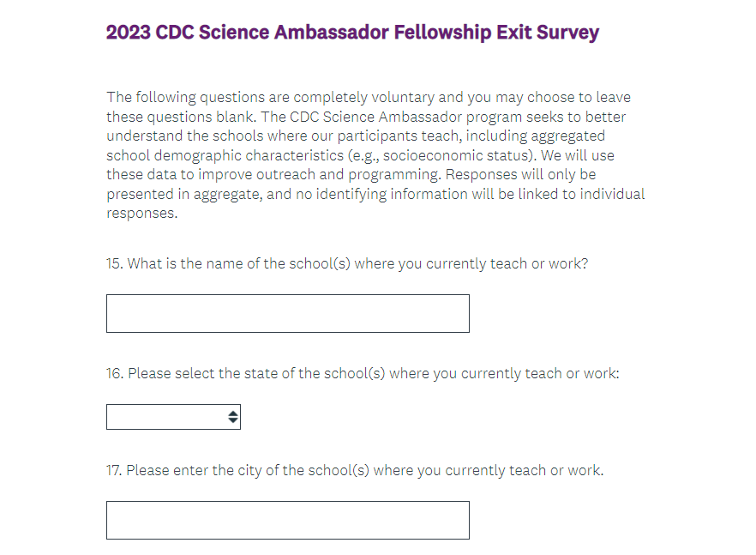Image resolution: width=756 pixels, height=555 pixels.
Task: Click the school name text box
Action: click(x=287, y=313)
